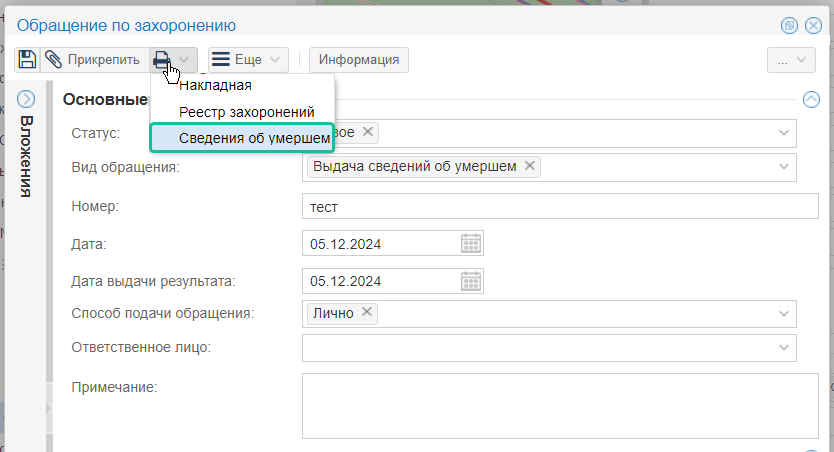The image size is (834, 452).
Task: Remove Выдача сведений об умершем tag
Action: pyautogui.click(x=530, y=165)
